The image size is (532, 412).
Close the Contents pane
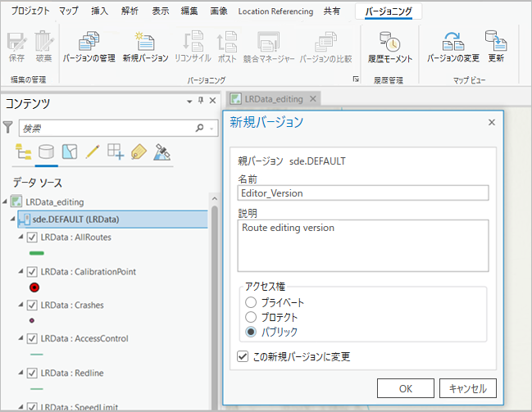(213, 101)
